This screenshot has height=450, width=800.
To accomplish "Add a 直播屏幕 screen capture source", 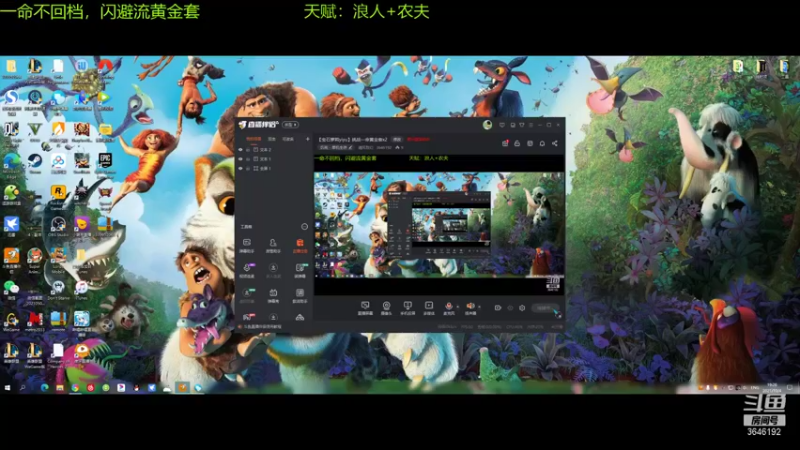I will [365, 308].
